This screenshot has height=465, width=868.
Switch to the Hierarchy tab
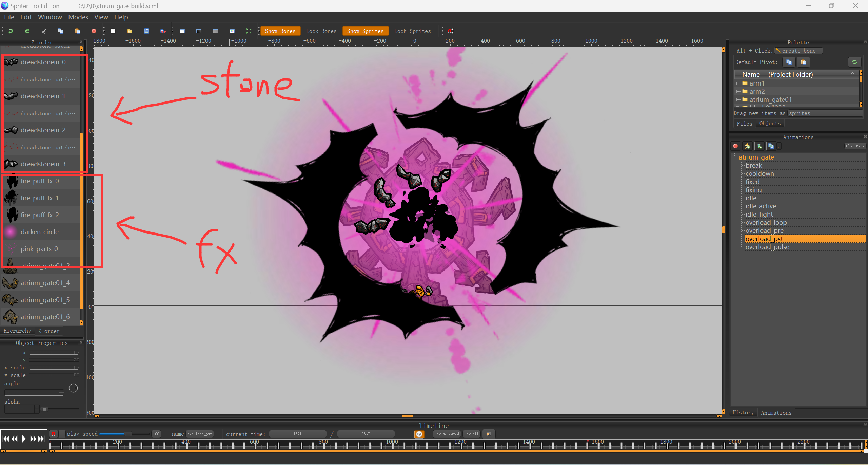coord(17,331)
